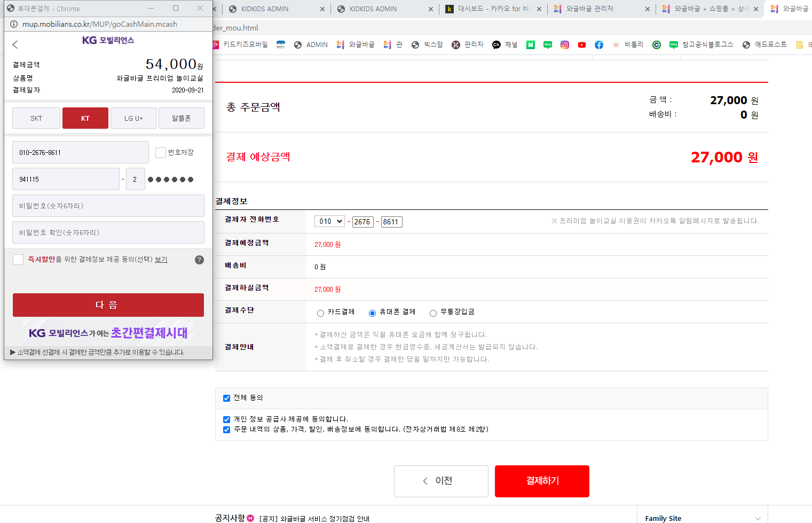Open the 와글바글 bookmark in bookmarks bar
This screenshot has width=812, height=523.
pyautogui.click(x=356, y=45)
